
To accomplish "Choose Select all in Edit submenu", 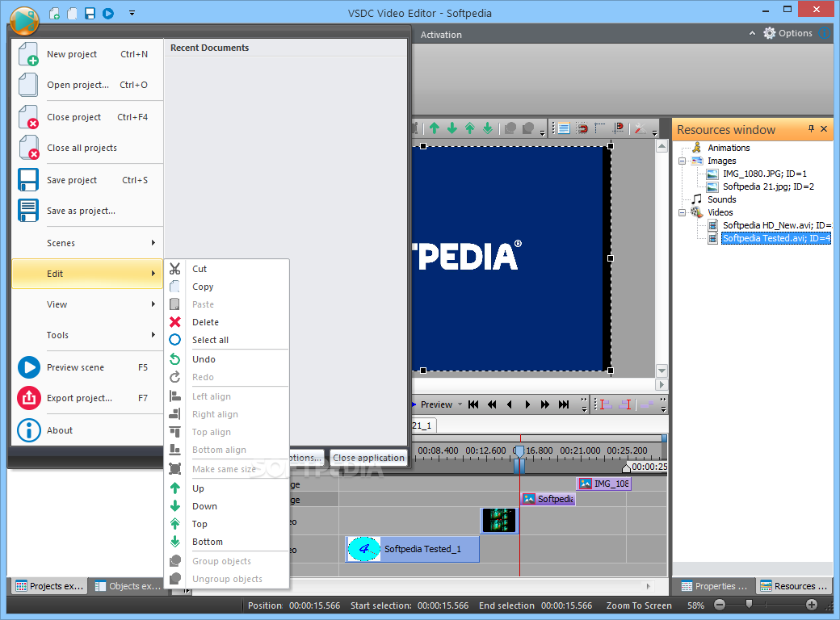I will click(227, 339).
